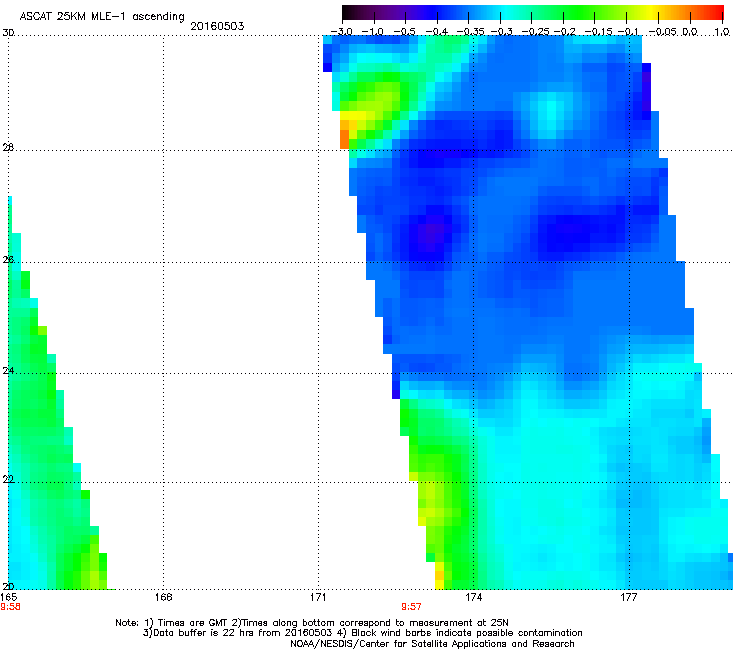
Task: Click the -3.0 color bar label
Action: coord(341,32)
